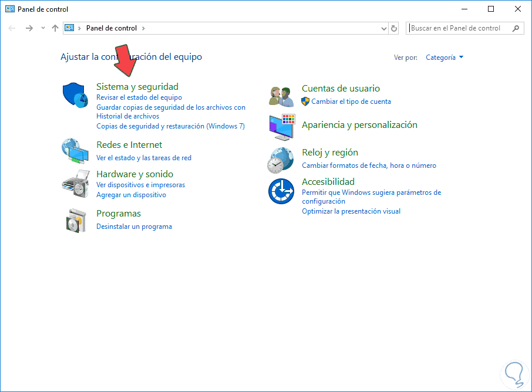Open the Cuentas de usuario category

(341, 89)
